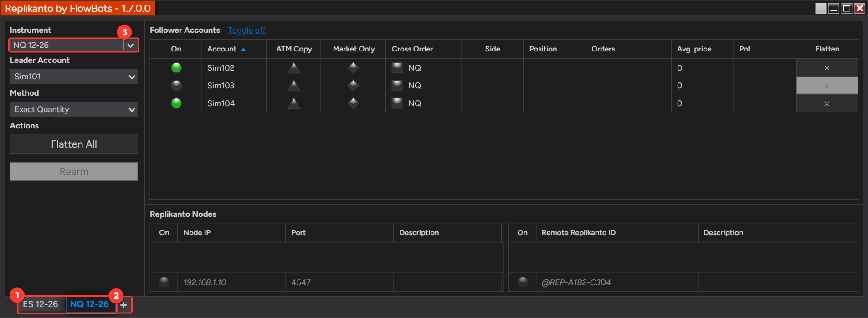868x318 pixels.
Task: Click the ATM Copy triangle for Sim102
Action: tap(294, 68)
